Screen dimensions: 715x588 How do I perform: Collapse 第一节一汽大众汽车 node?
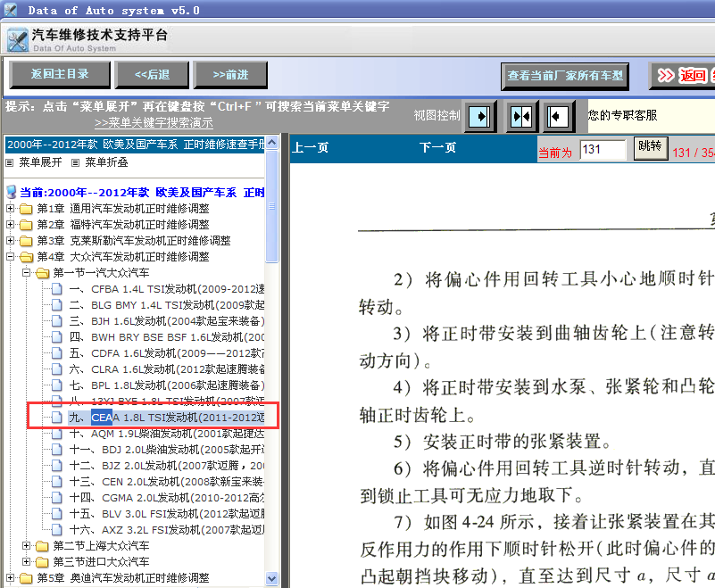point(26,272)
